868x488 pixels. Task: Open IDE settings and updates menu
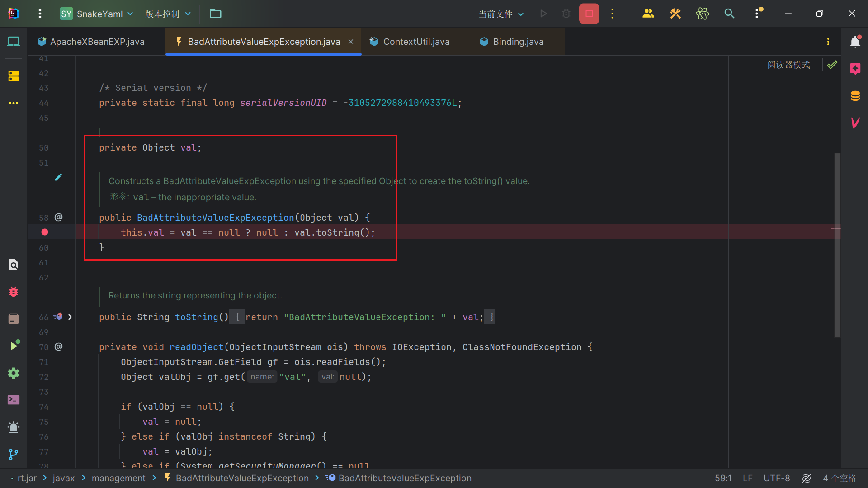[758, 13]
